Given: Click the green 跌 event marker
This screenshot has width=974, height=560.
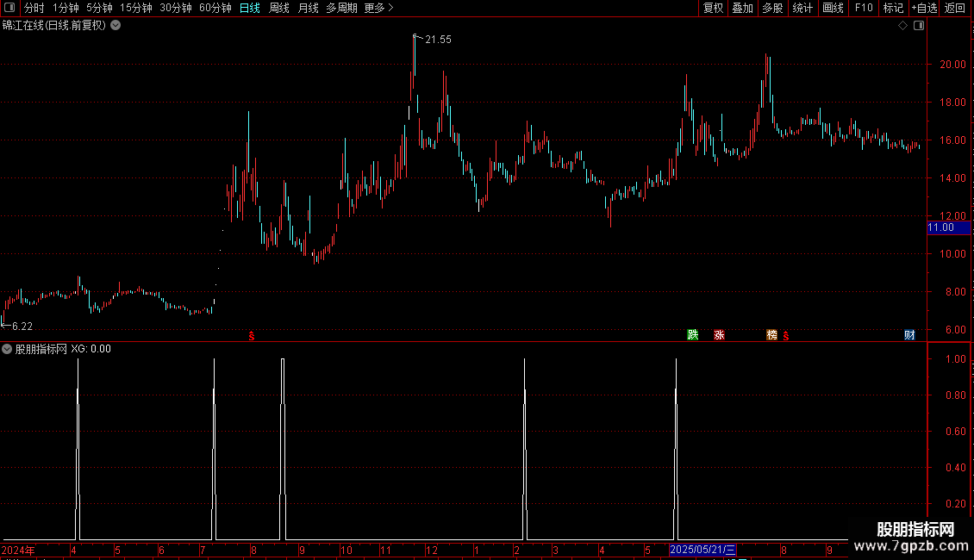Looking at the screenshot, I should click(693, 334).
